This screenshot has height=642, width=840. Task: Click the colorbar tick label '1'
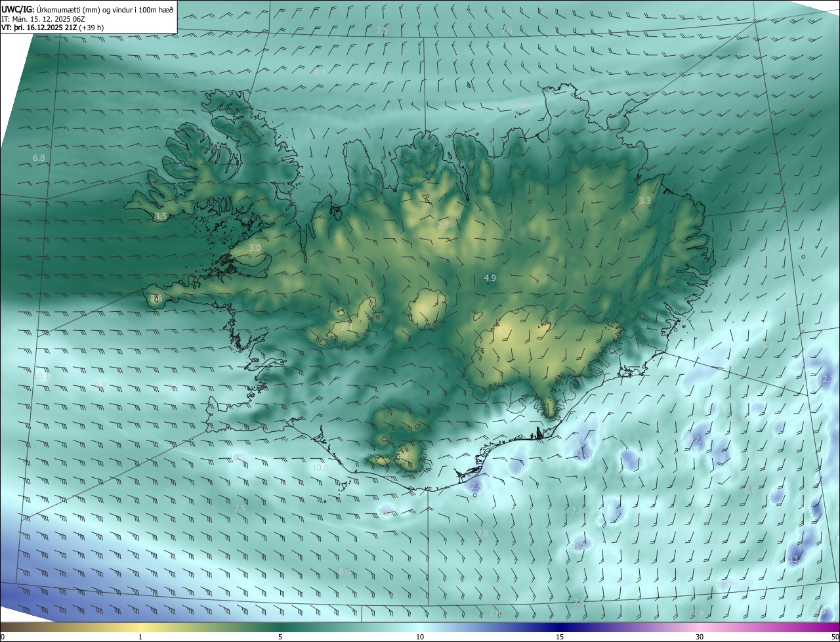click(140, 637)
